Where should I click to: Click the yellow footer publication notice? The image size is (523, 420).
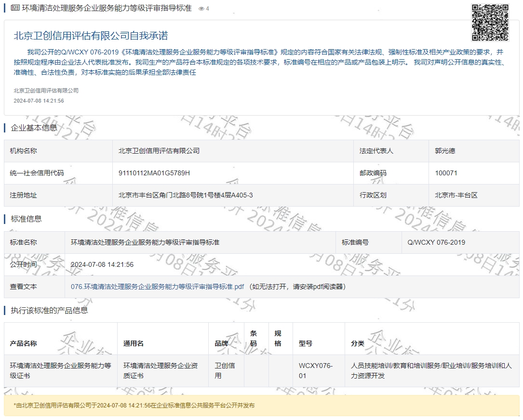pyautogui.click(x=261, y=406)
